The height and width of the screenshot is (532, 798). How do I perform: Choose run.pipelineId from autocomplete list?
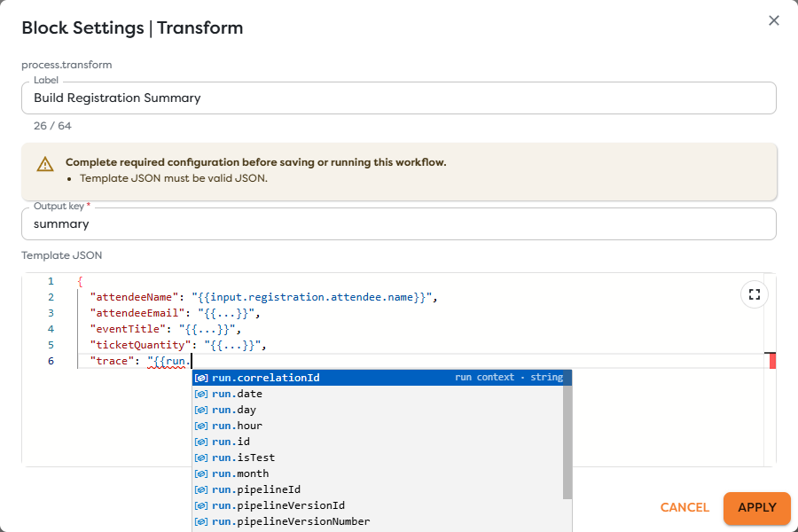coord(378,489)
